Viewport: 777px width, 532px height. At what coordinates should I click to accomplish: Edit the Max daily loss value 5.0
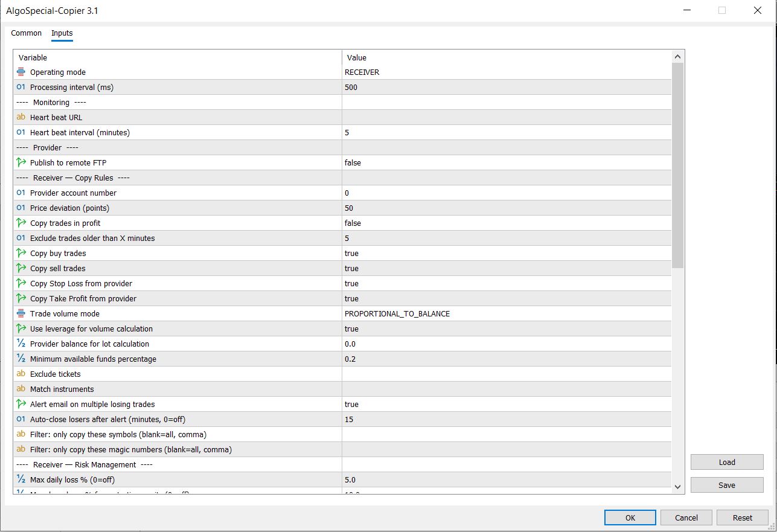(x=507, y=479)
